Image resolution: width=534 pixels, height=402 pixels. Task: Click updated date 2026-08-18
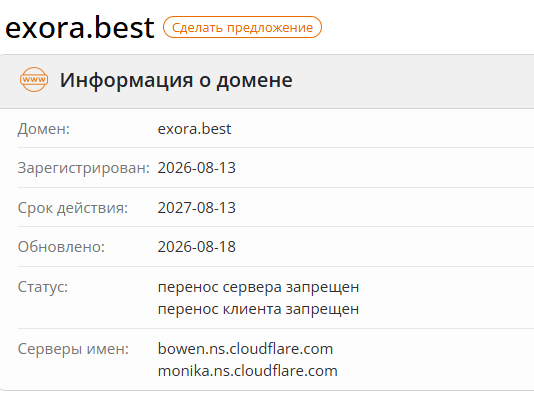pyautogui.click(x=197, y=247)
